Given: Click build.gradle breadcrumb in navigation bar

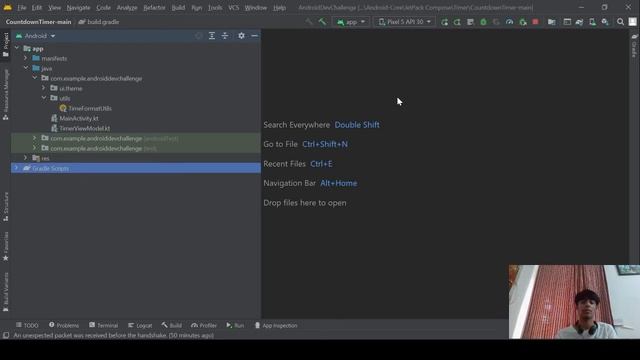Looking at the screenshot, I should [x=99, y=22].
